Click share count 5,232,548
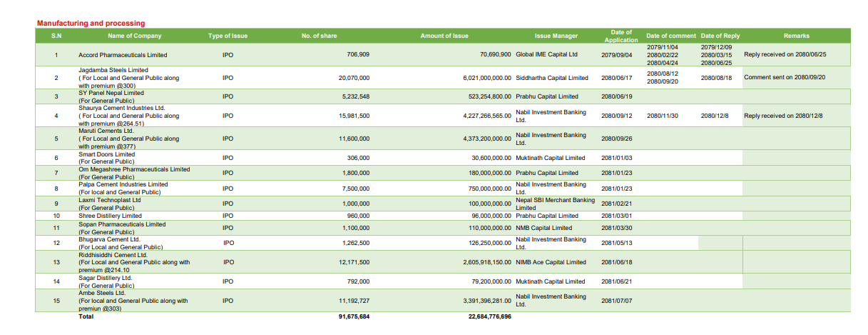The image size is (868, 335). click(356, 96)
